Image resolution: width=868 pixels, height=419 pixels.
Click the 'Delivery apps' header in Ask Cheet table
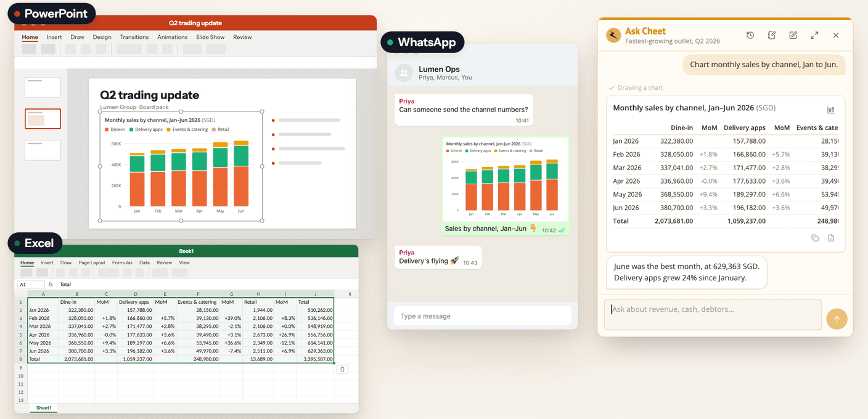tap(745, 128)
